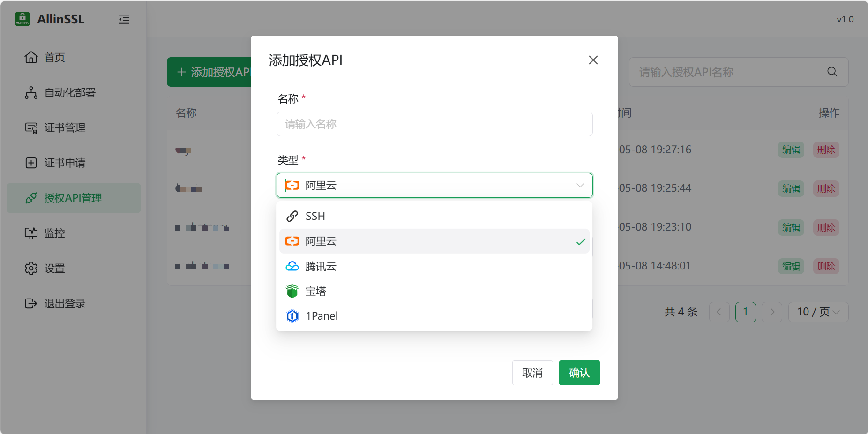Click the 宝塔 green shield icon
The height and width of the screenshot is (434, 868).
(x=292, y=291)
